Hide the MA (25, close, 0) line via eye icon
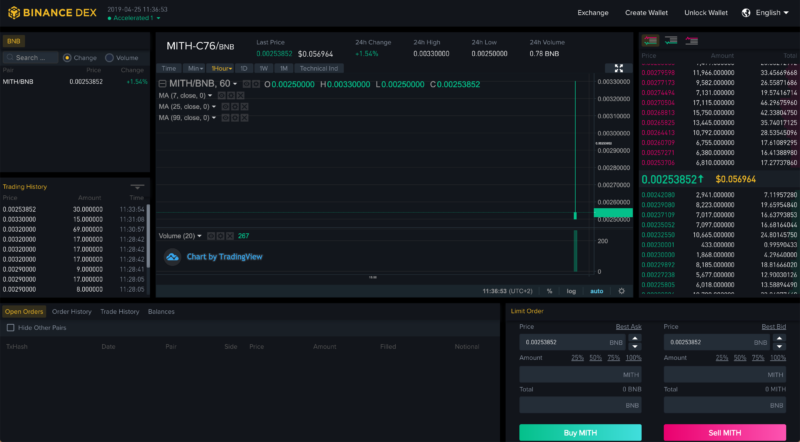The width and height of the screenshot is (800, 442). click(x=225, y=107)
